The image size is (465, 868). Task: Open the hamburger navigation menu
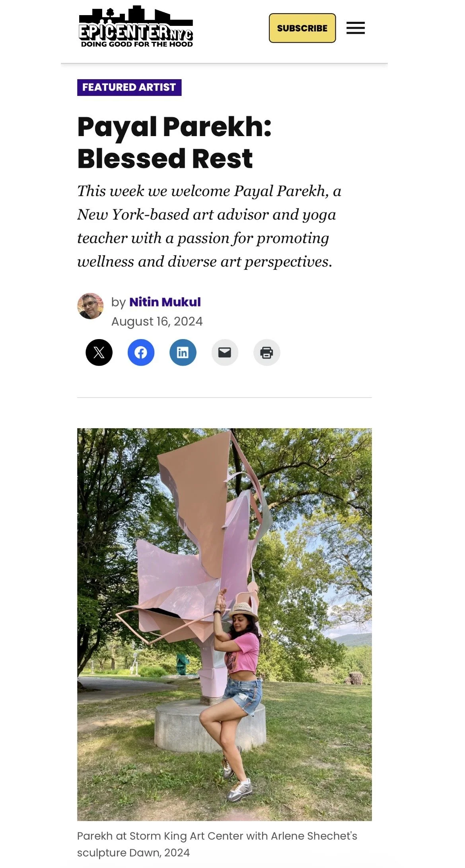point(356,28)
